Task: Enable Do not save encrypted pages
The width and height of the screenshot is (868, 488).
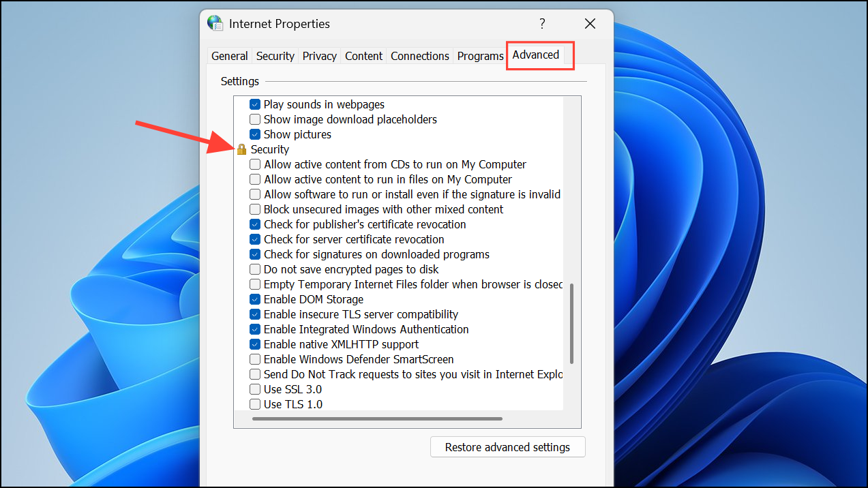Action: [x=255, y=269]
